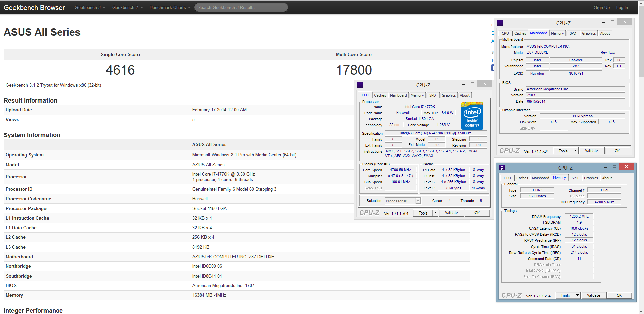Select Memory tab in Mainboard window
This screenshot has height=314, width=644.
tap(557, 33)
